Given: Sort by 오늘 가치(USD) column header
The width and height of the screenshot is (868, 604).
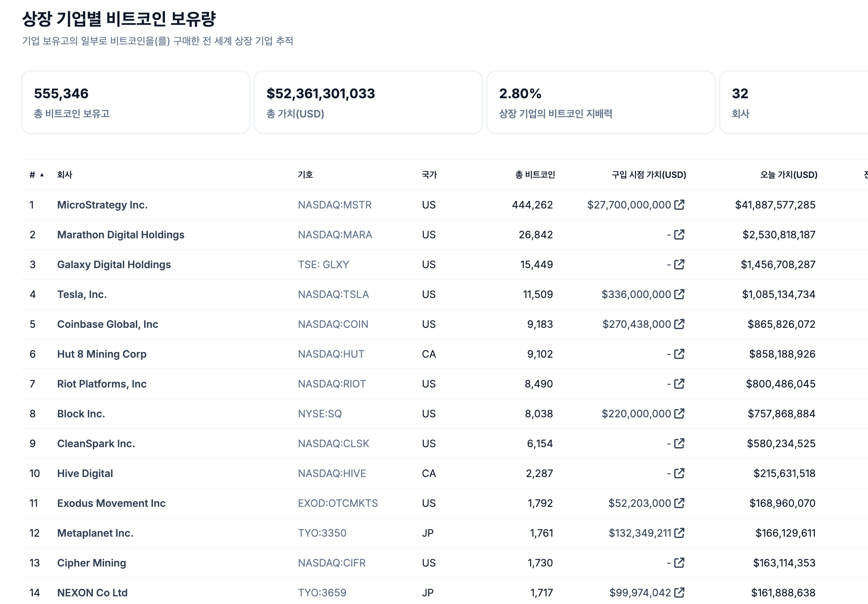Looking at the screenshot, I should coord(789,175).
